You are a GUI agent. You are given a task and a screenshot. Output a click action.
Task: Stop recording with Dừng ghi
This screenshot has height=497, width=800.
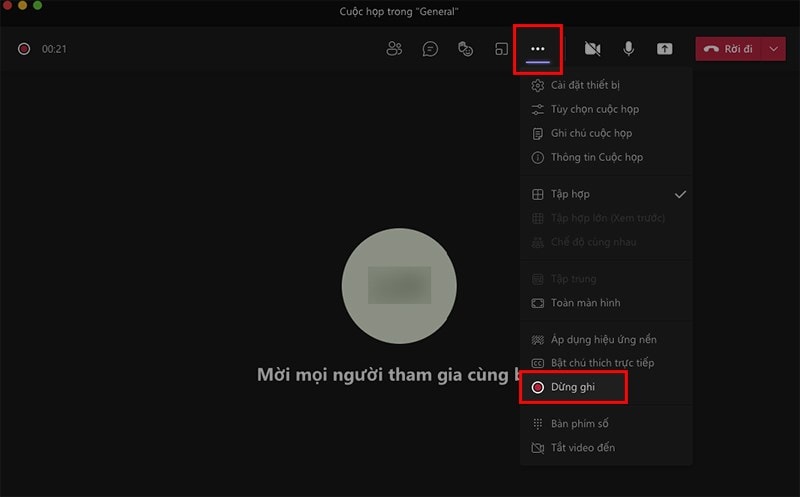(606, 387)
